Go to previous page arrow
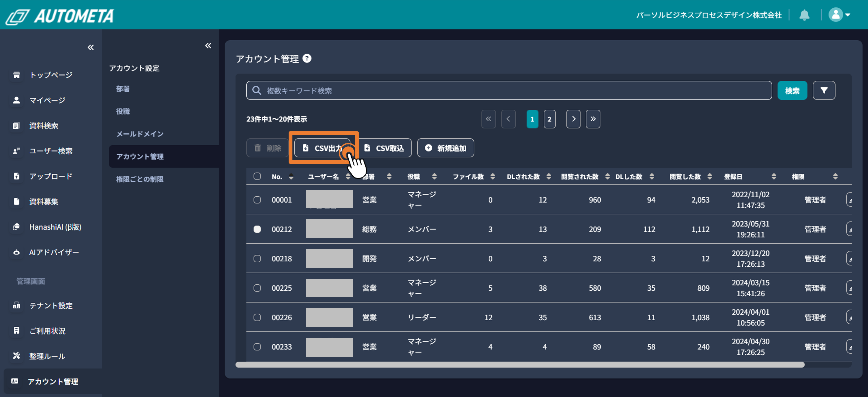 tap(508, 119)
